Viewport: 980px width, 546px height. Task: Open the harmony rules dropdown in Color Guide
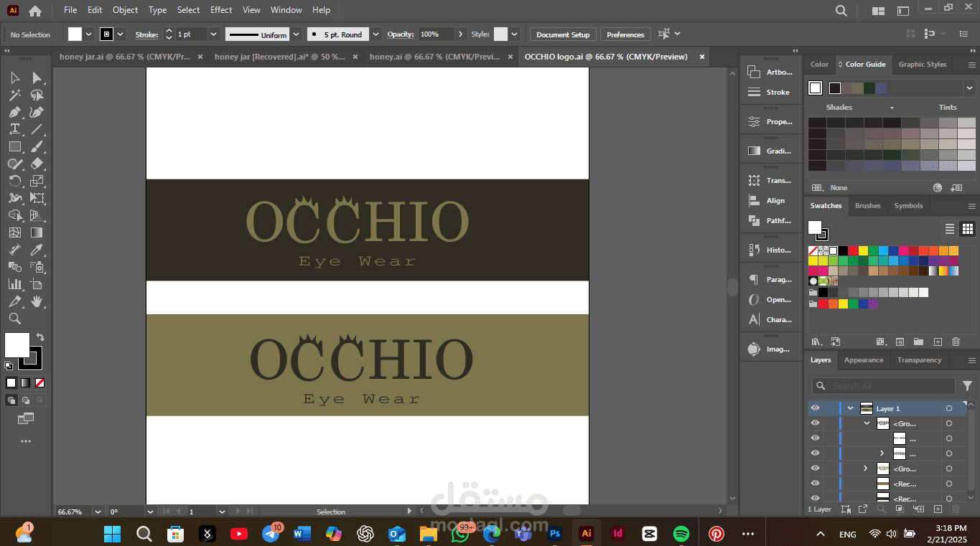pos(969,88)
